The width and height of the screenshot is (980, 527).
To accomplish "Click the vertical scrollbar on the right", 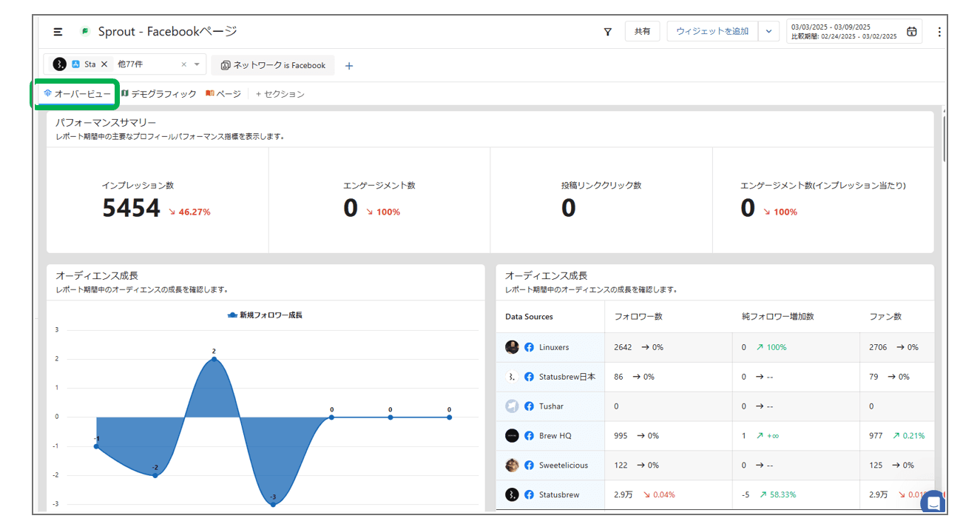I will (944, 137).
